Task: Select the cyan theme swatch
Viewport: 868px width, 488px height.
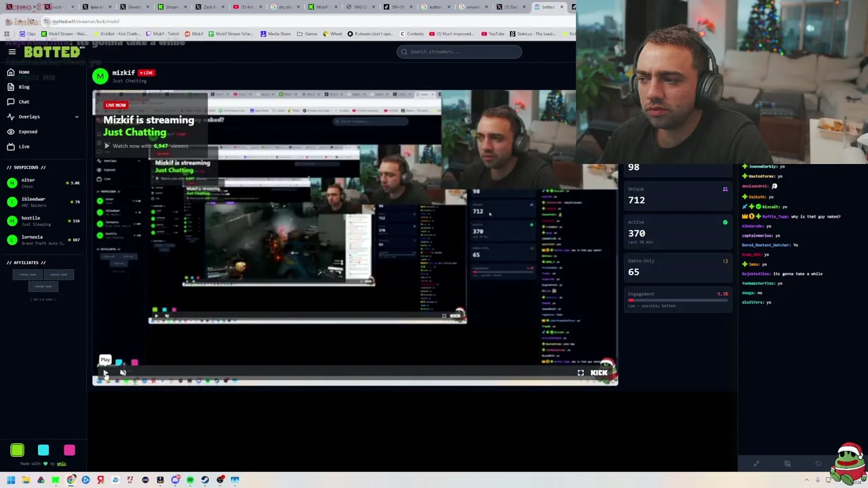Action: pos(43,450)
